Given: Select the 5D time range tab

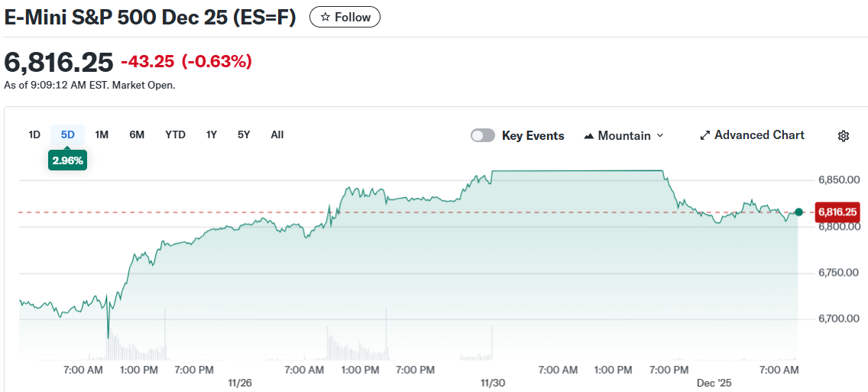Looking at the screenshot, I should point(68,134).
